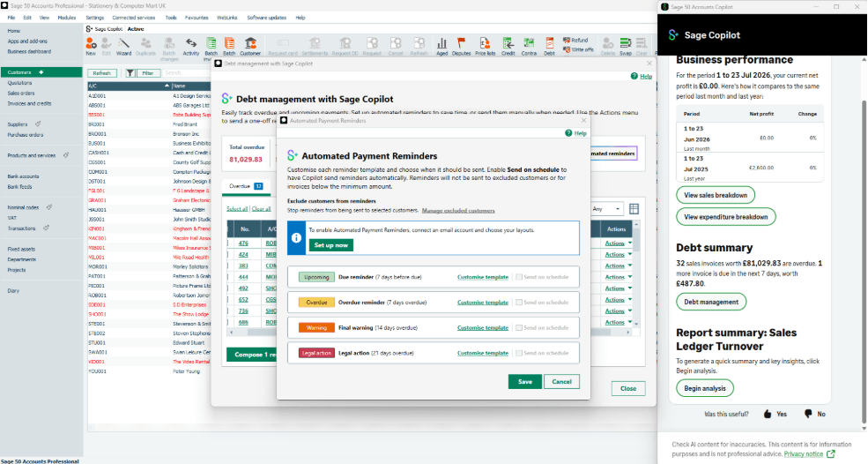Open Actions dropdown arrow for invoice 383

pyautogui.click(x=630, y=266)
